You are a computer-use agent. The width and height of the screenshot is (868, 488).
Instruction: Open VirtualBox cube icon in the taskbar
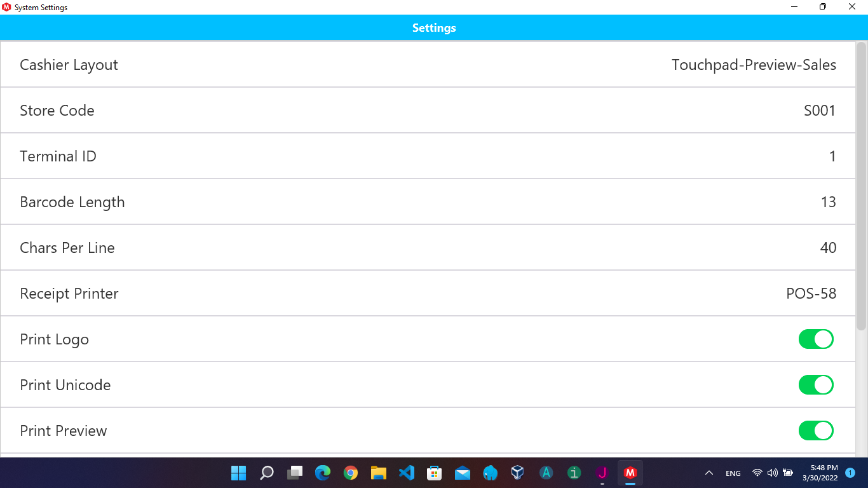coord(518,473)
